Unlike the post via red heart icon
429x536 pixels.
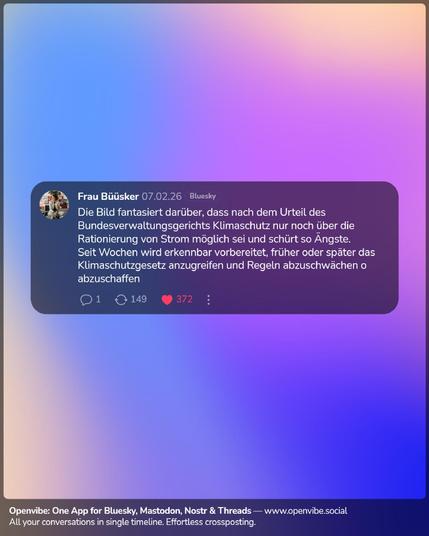pyautogui.click(x=167, y=300)
